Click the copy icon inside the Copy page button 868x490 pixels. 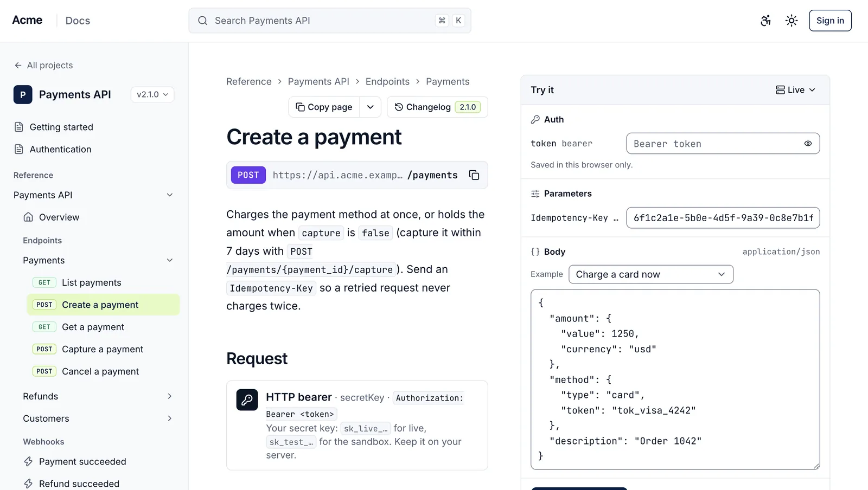click(300, 107)
